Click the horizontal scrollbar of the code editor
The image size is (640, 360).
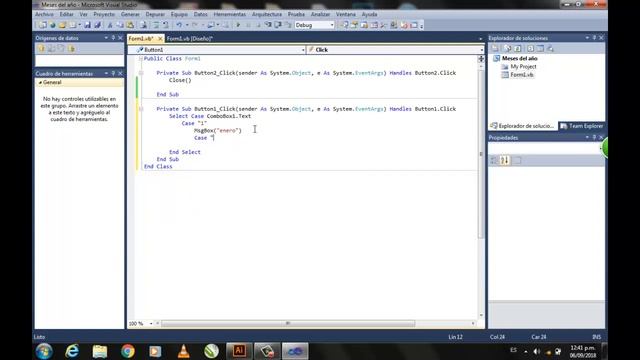pyautogui.click(x=288, y=324)
